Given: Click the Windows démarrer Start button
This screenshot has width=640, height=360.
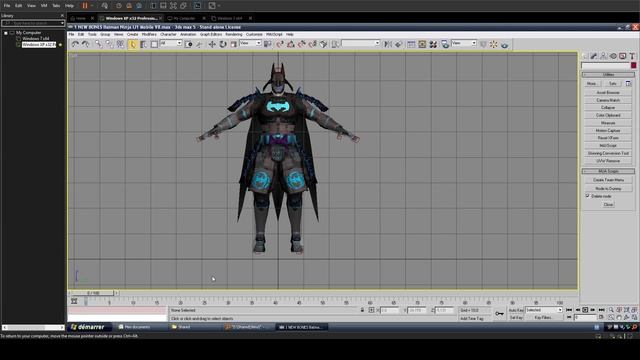Looking at the screenshot, I should (x=87, y=327).
